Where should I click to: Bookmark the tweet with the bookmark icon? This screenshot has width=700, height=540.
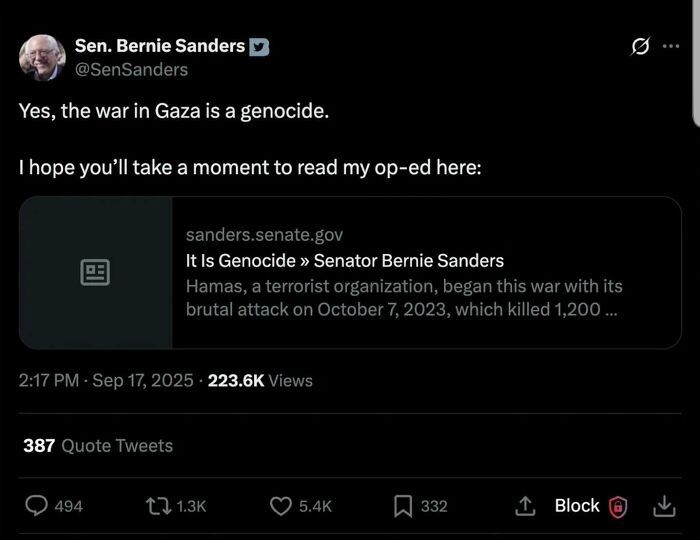pyautogui.click(x=403, y=506)
